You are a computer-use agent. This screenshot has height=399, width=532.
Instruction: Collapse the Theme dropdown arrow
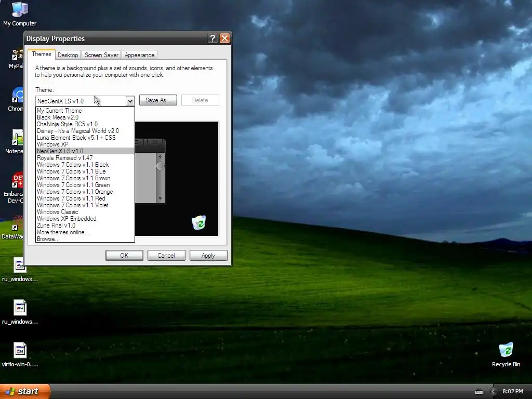[x=130, y=101]
